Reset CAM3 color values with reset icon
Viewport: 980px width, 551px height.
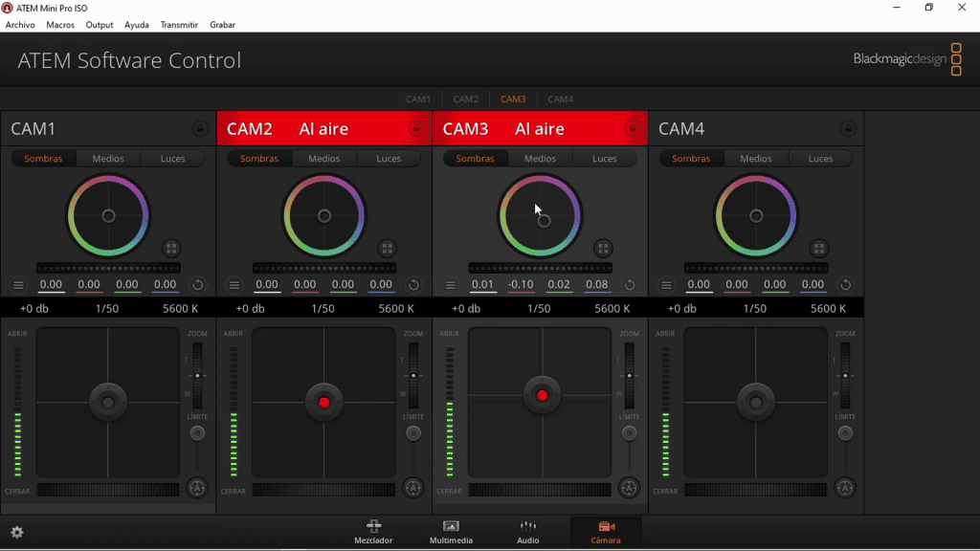630,285
